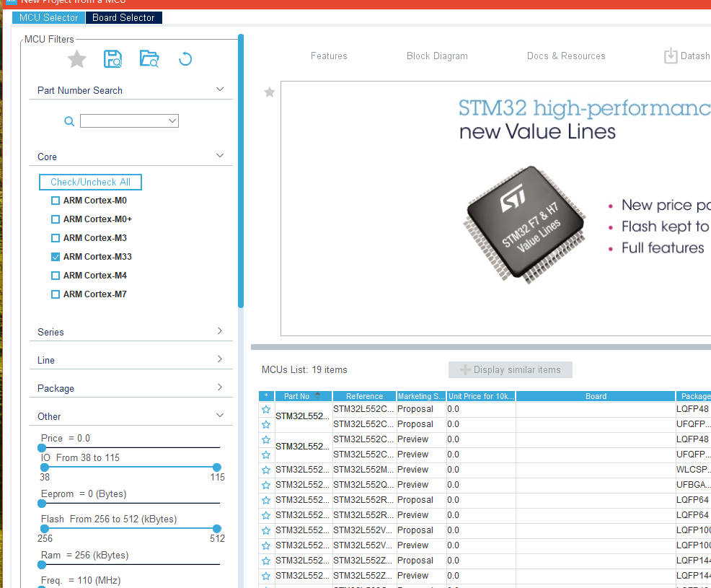Click the Datasheet download icon
This screenshot has height=588, width=711.
671,56
